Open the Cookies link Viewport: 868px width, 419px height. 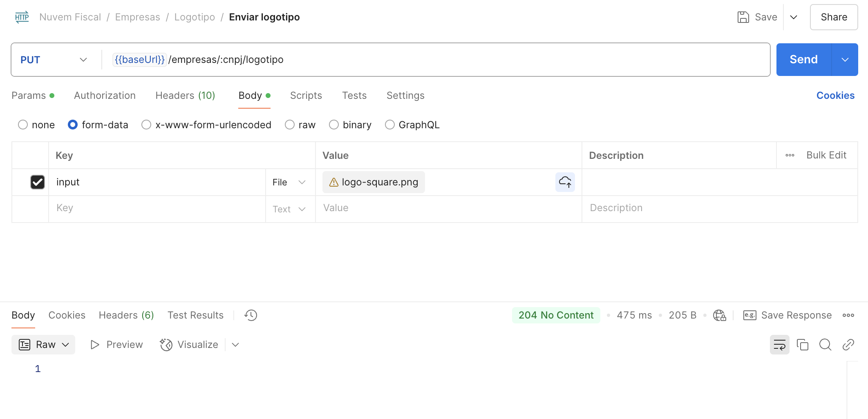(835, 96)
